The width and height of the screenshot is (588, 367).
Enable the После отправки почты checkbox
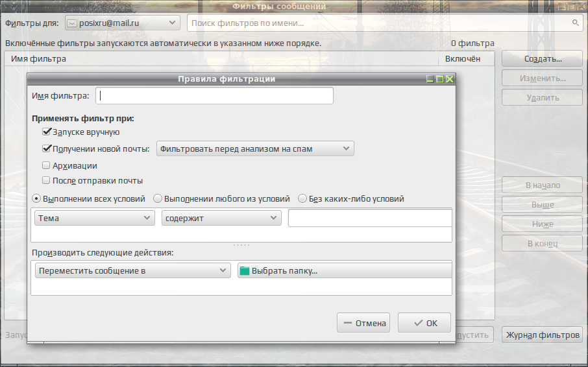point(46,180)
